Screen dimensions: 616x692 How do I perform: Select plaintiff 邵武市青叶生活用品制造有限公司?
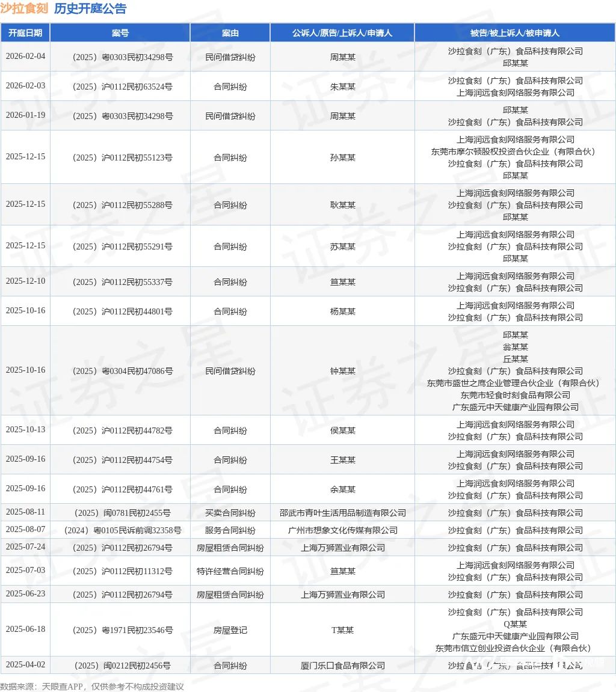coord(342,513)
